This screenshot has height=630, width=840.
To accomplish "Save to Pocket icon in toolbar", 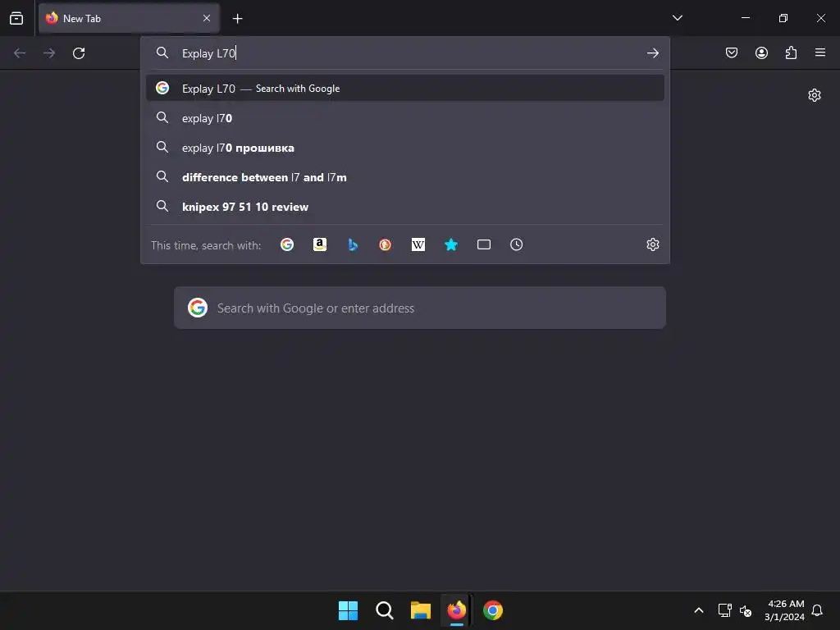I will coord(731,52).
